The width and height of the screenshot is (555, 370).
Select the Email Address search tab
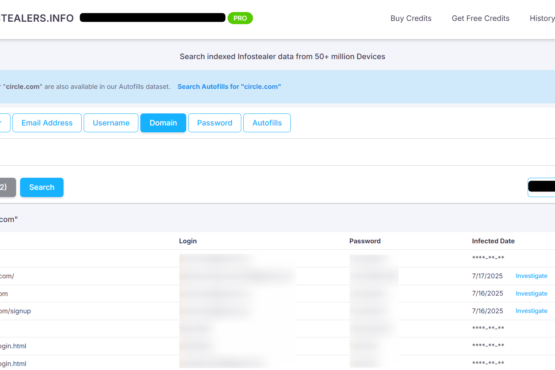pyautogui.click(x=47, y=123)
